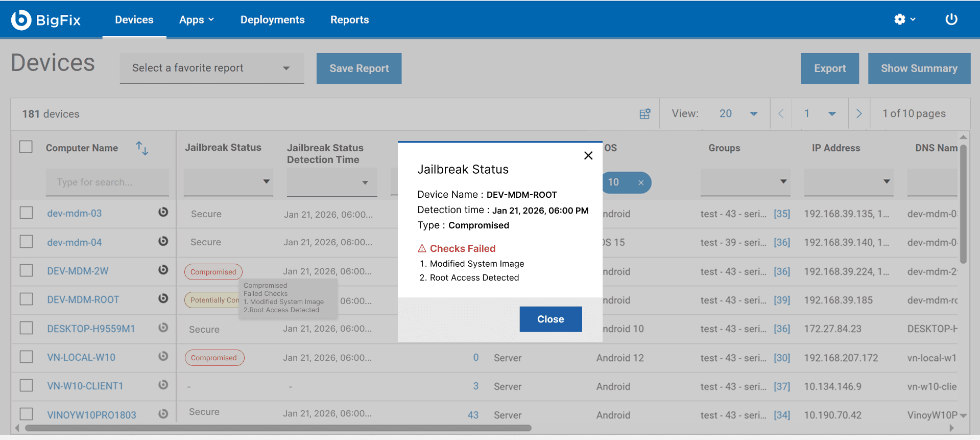980x440 pixels.
Task: Open the Deployments tab
Action: [x=273, y=20]
